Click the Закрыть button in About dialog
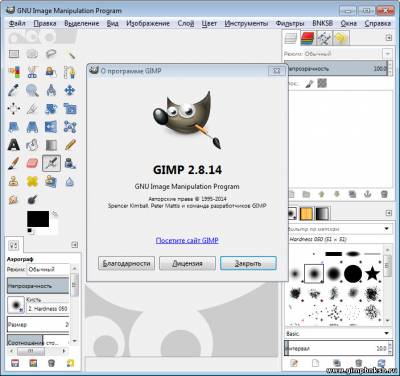 248,263
